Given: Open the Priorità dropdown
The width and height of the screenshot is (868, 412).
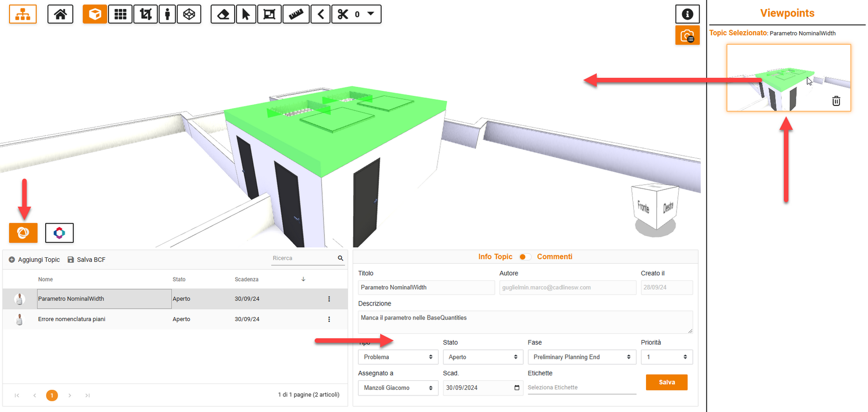Looking at the screenshot, I should coord(667,357).
